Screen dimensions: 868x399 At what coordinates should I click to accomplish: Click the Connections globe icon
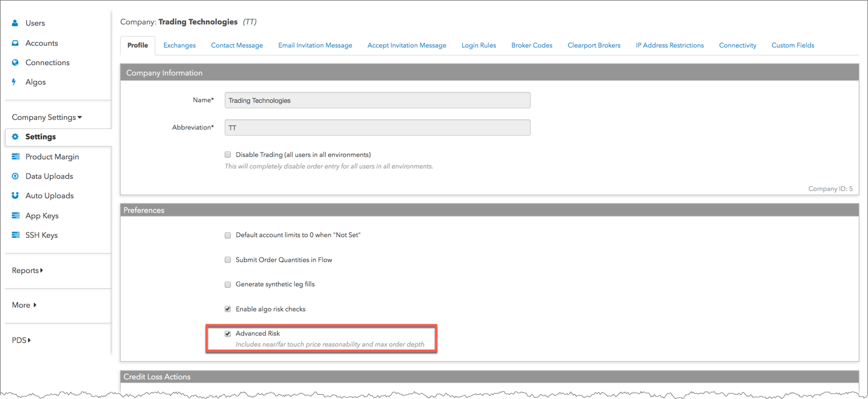(15, 63)
